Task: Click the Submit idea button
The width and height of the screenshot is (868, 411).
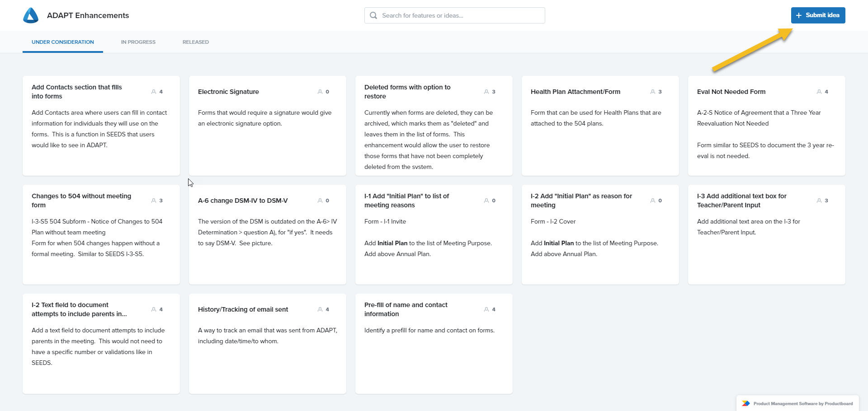Action: [818, 15]
